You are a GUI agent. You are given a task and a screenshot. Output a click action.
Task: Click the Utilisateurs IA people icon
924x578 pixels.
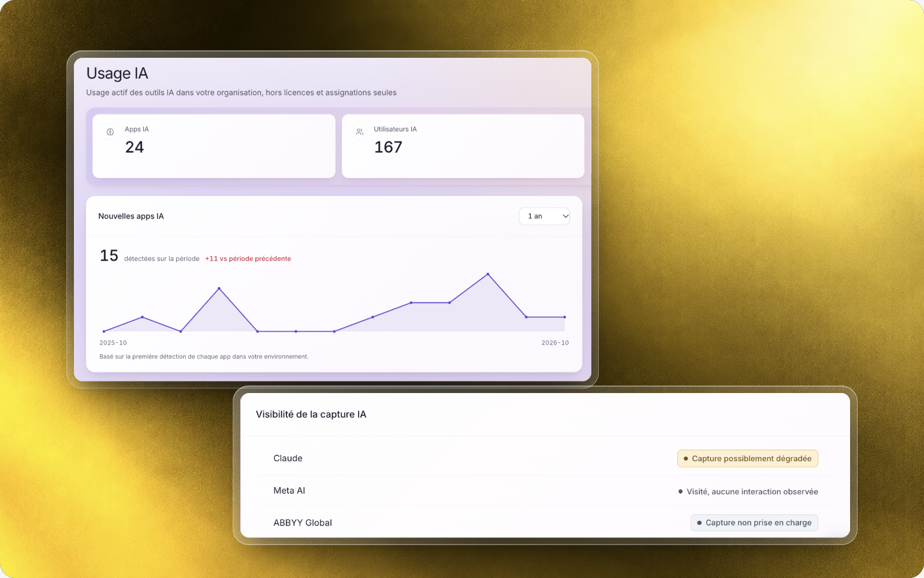(360, 132)
